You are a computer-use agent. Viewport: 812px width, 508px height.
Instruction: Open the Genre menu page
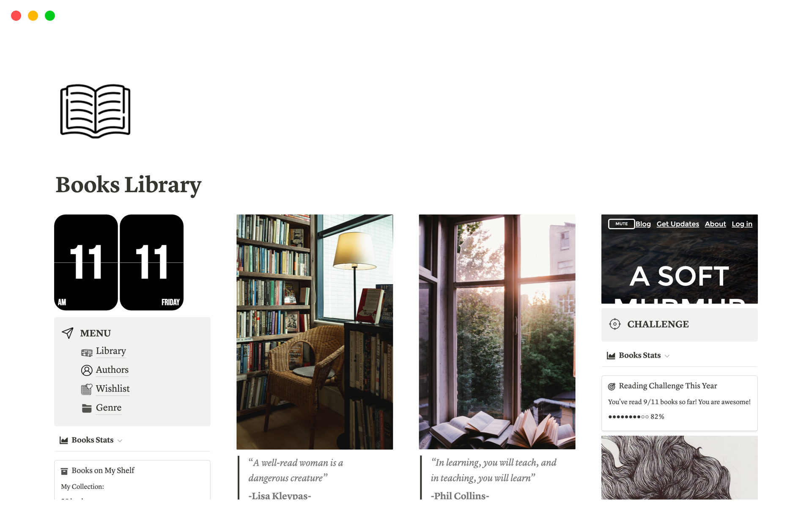(x=109, y=408)
